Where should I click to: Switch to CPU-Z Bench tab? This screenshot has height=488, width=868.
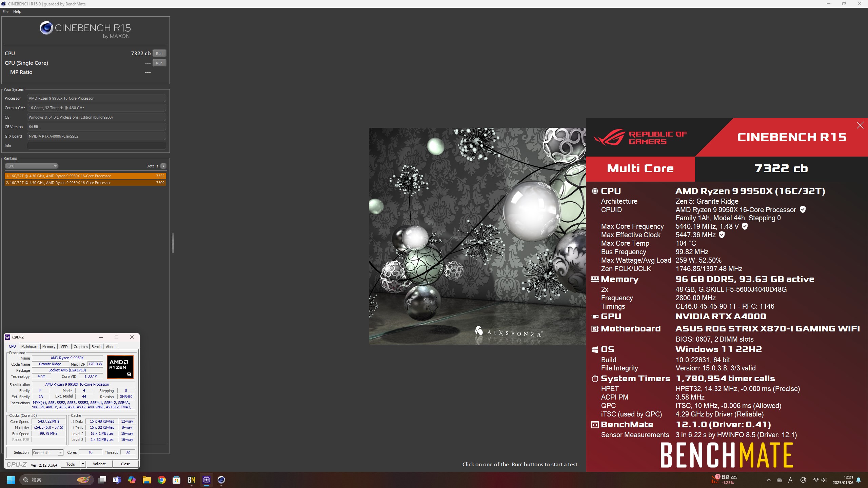[97, 347]
